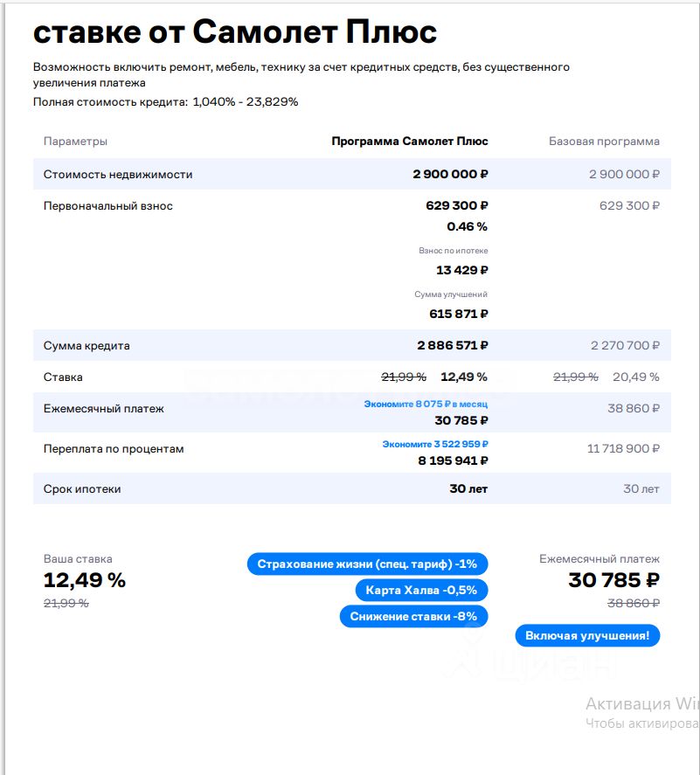The image size is (700, 775).
Task: Click the 'Страхование жизни (спец. тариф) -1%' badge
Action: (x=367, y=564)
